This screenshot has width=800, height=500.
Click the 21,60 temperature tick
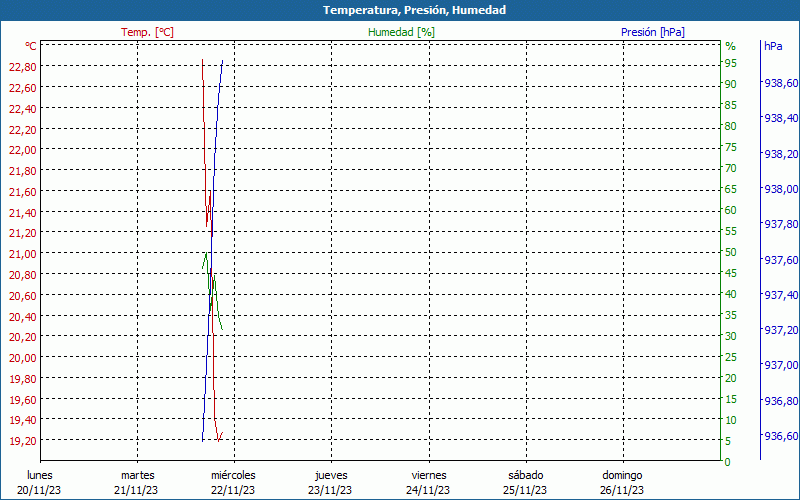click(23, 192)
